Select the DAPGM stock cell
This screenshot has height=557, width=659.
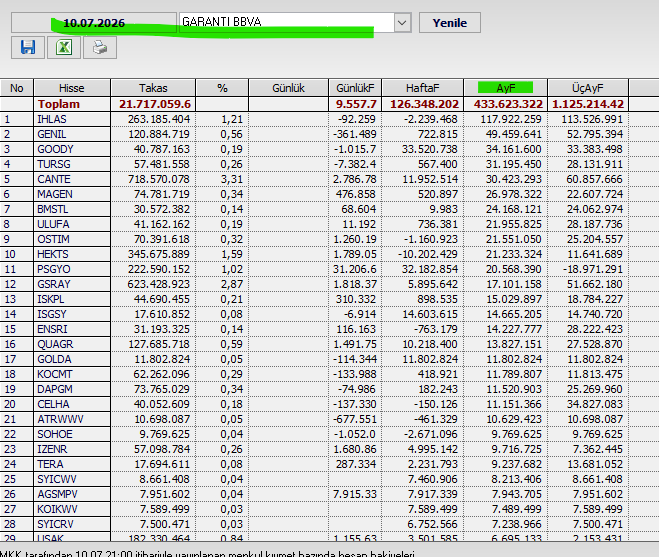[x=72, y=389]
